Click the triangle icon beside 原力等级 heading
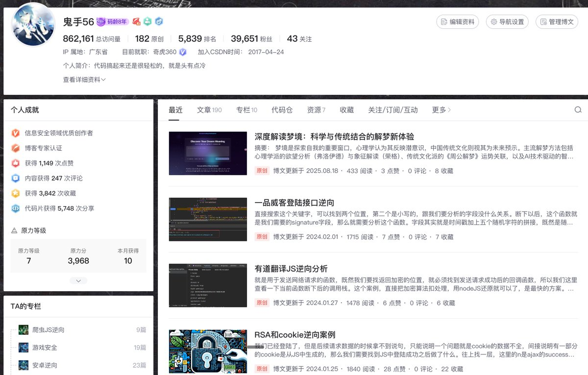The height and width of the screenshot is (375, 588). pos(14,231)
